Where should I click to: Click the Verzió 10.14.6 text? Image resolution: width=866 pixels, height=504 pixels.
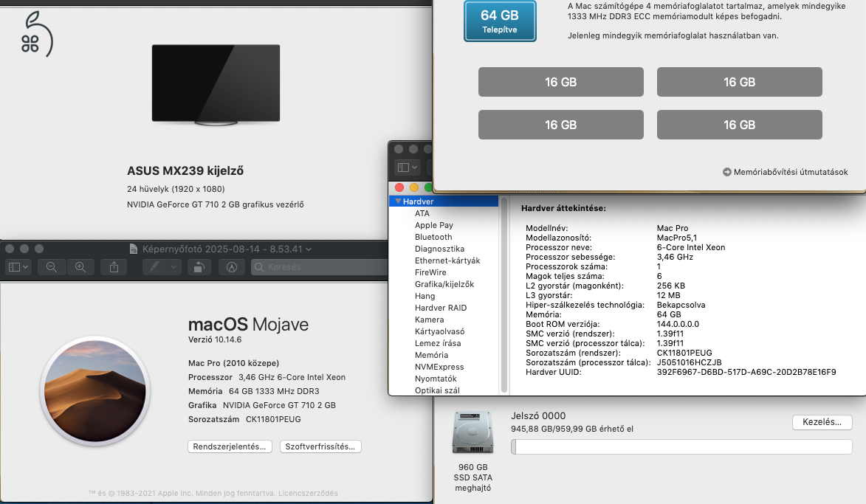coord(215,340)
